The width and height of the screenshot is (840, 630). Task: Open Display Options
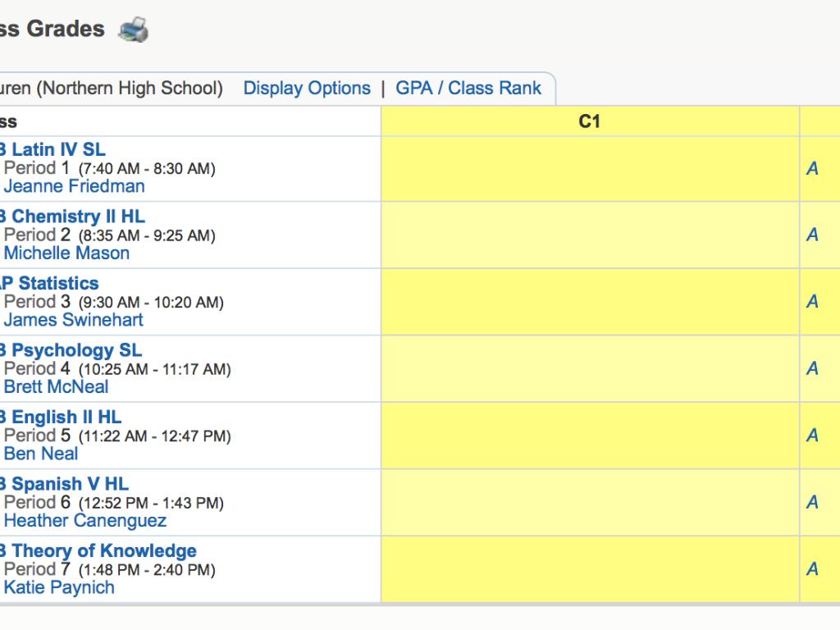[x=307, y=89]
